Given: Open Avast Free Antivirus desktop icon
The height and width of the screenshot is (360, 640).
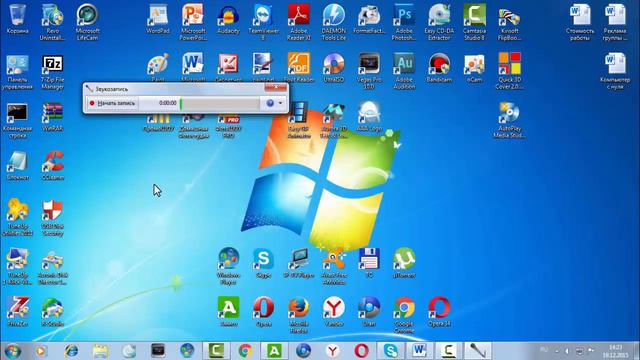Looking at the screenshot, I should pyautogui.click(x=333, y=267).
